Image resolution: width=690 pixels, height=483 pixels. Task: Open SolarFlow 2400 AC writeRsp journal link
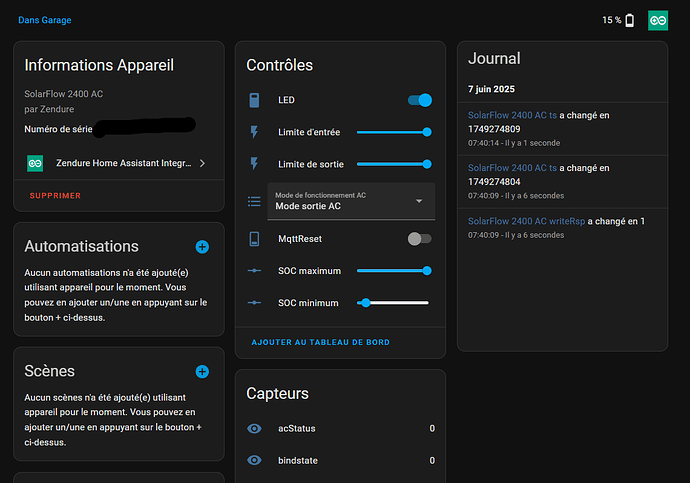526,221
